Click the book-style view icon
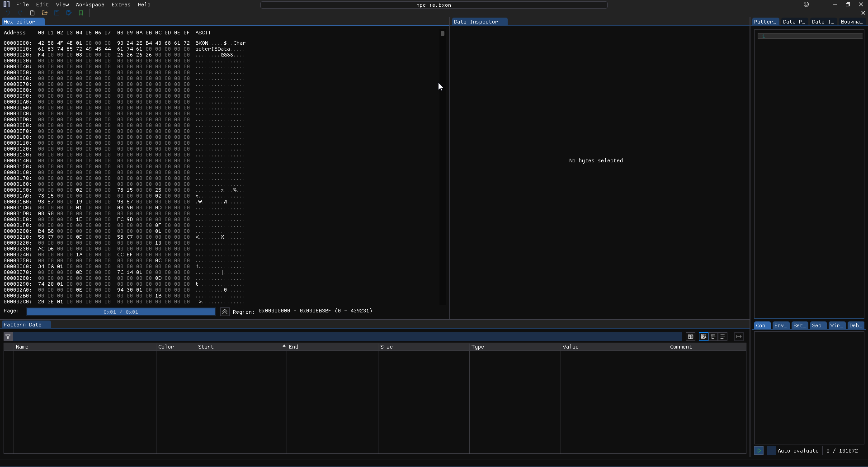868x467 pixels. [690, 337]
